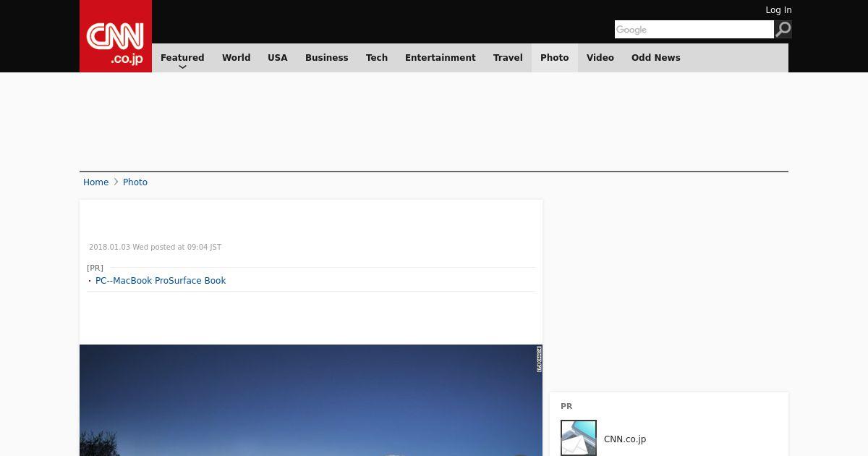Open the Travel section

point(508,58)
